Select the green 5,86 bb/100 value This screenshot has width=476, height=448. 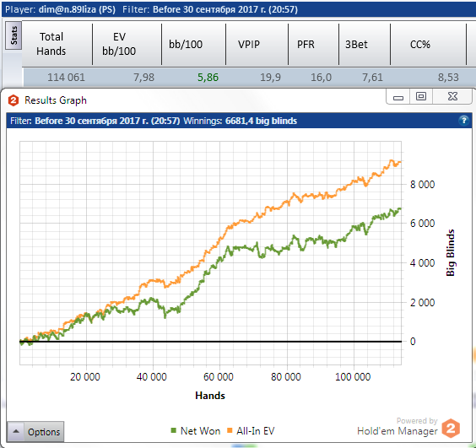pos(208,78)
